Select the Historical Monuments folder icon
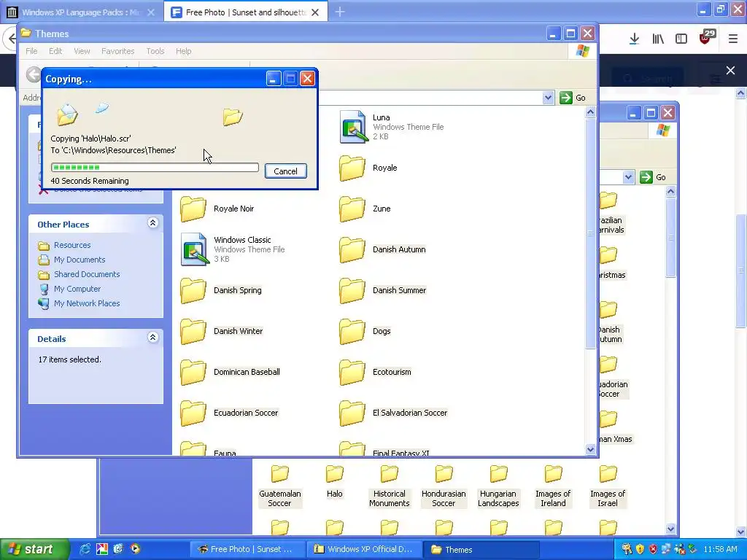 coord(390,474)
